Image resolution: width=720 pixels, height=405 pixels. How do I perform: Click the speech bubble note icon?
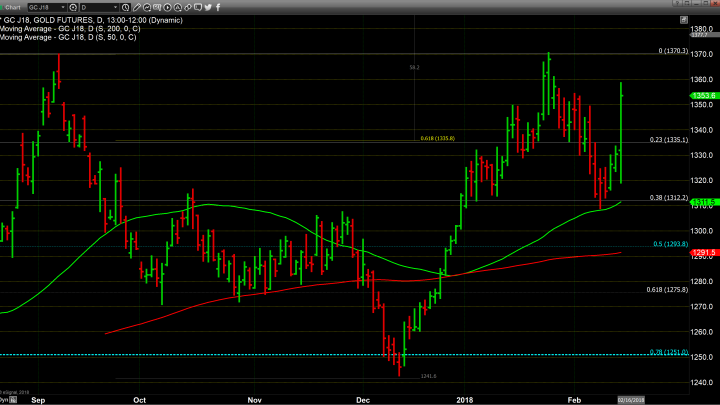(x=198, y=8)
